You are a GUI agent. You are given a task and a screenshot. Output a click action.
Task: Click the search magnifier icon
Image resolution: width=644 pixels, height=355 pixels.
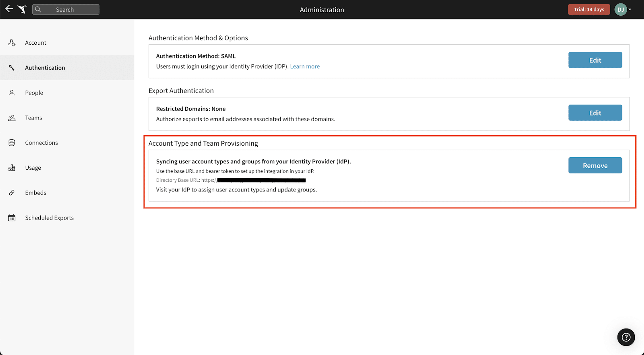38,10
